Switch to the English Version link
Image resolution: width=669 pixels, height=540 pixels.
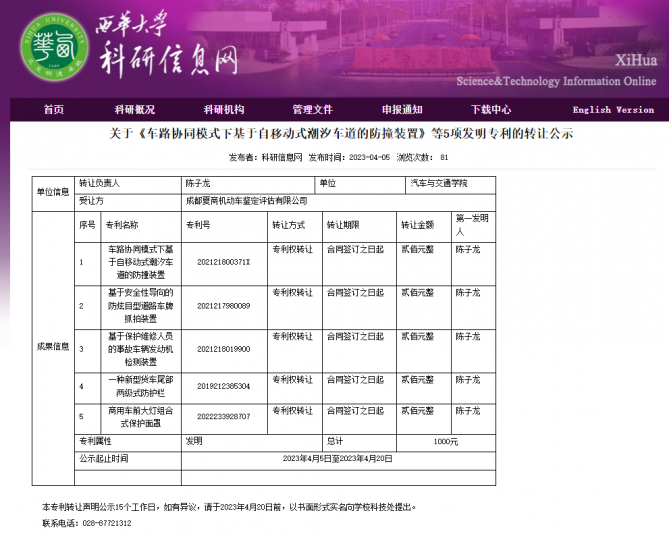coord(613,110)
